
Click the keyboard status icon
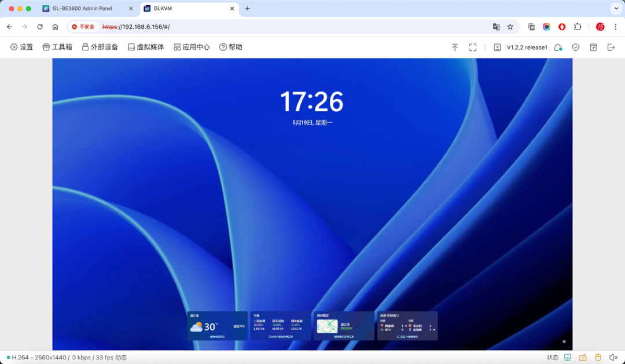click(x=583, y=358)
